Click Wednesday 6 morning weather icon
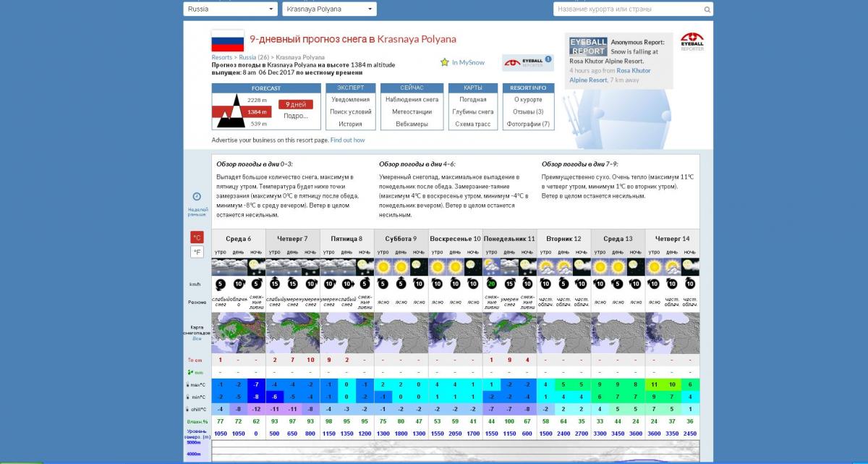 tap(221, 266)
